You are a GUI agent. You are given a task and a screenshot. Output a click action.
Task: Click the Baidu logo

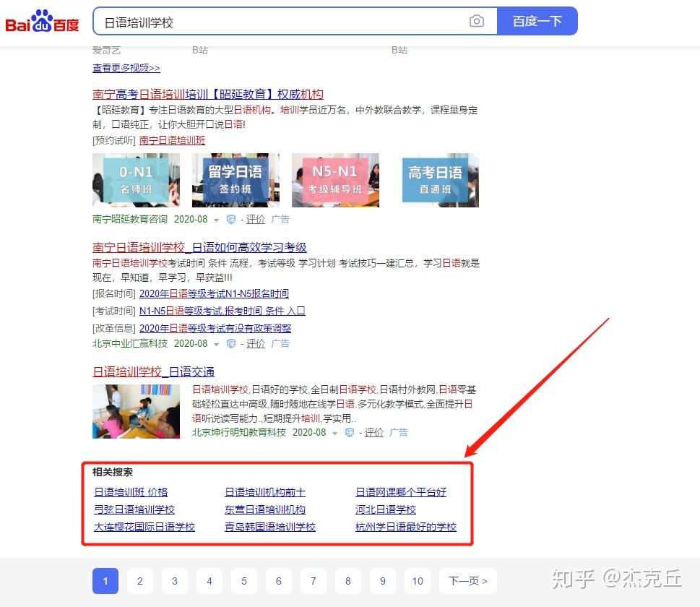click(x=42, y=21)
